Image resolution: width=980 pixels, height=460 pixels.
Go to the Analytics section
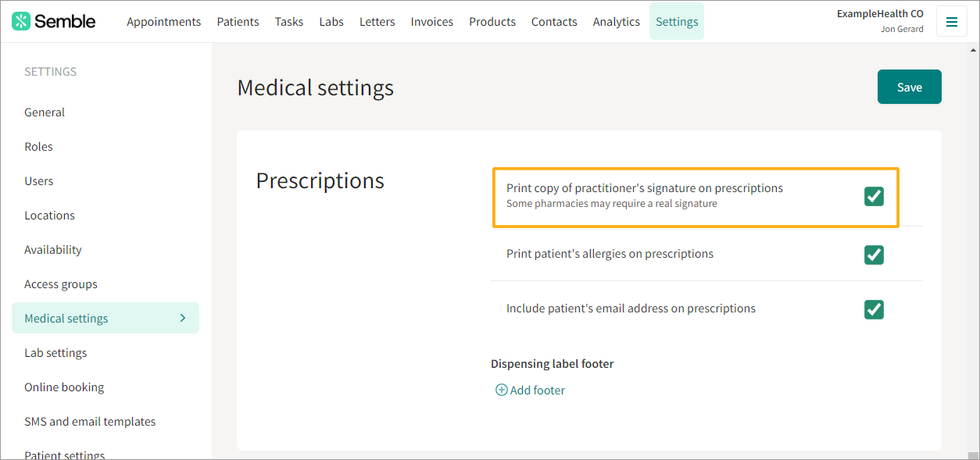[616, 21]
